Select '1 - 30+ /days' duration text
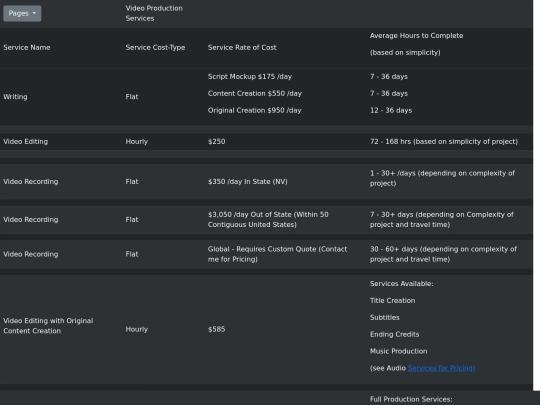The height and width of the screenshot is (405, 540). click(393, 173)
